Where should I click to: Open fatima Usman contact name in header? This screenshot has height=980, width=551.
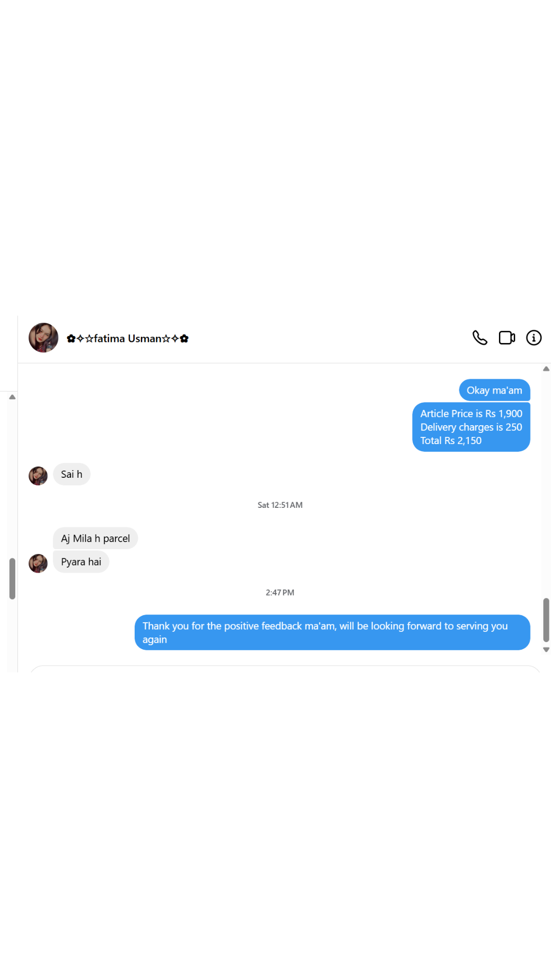(x=128, y=338)
